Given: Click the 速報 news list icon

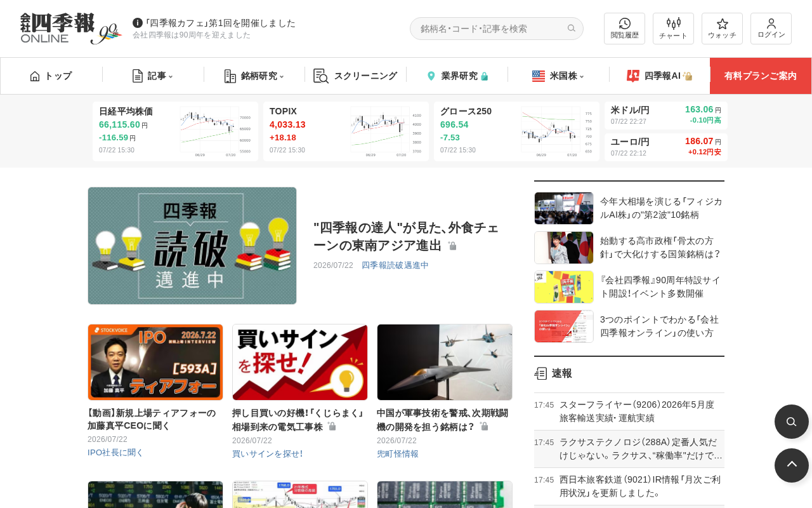Looking at the screenshot, I should pos(540,373).
